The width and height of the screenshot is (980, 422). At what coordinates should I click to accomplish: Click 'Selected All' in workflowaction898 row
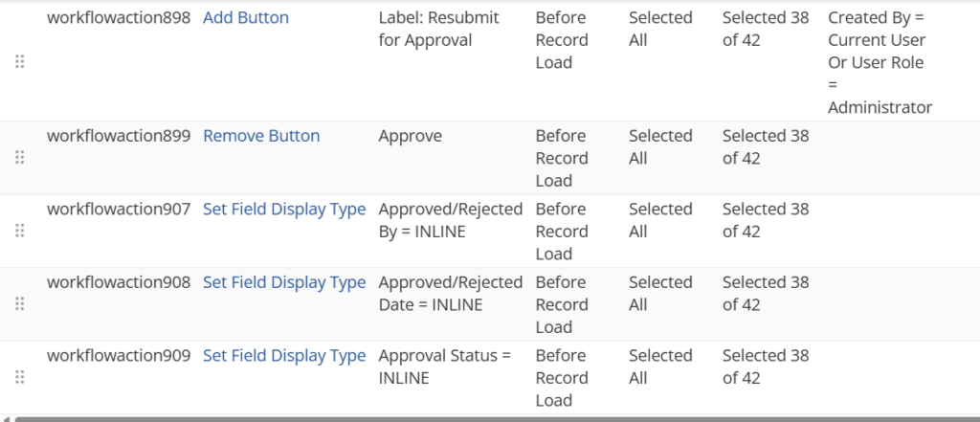click(660, 29)
